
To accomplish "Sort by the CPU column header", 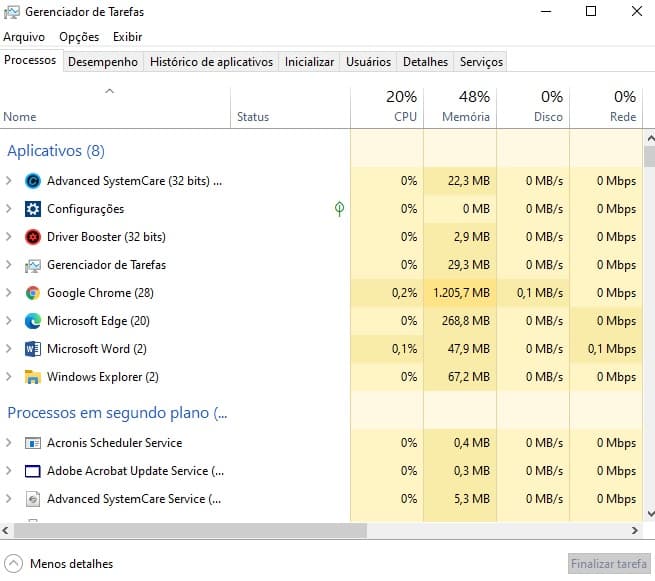I will click(x=387, y=107).
